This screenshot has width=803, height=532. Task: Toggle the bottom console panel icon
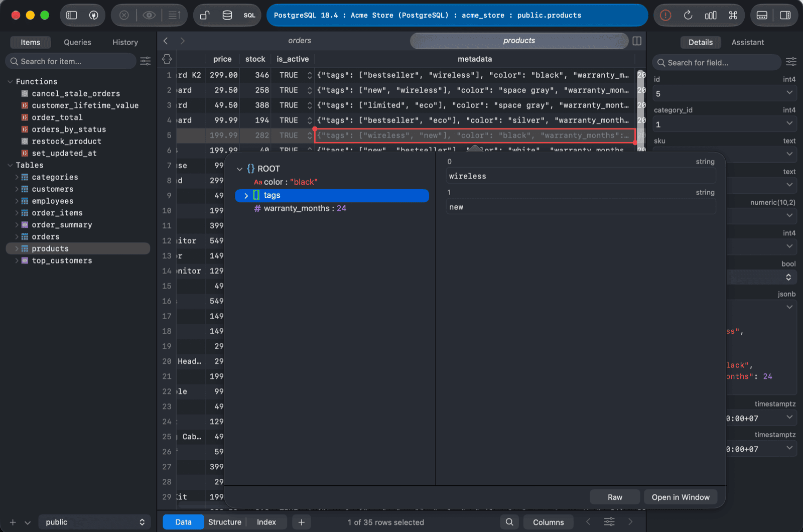pyautogui.click(x=762, y=15)
